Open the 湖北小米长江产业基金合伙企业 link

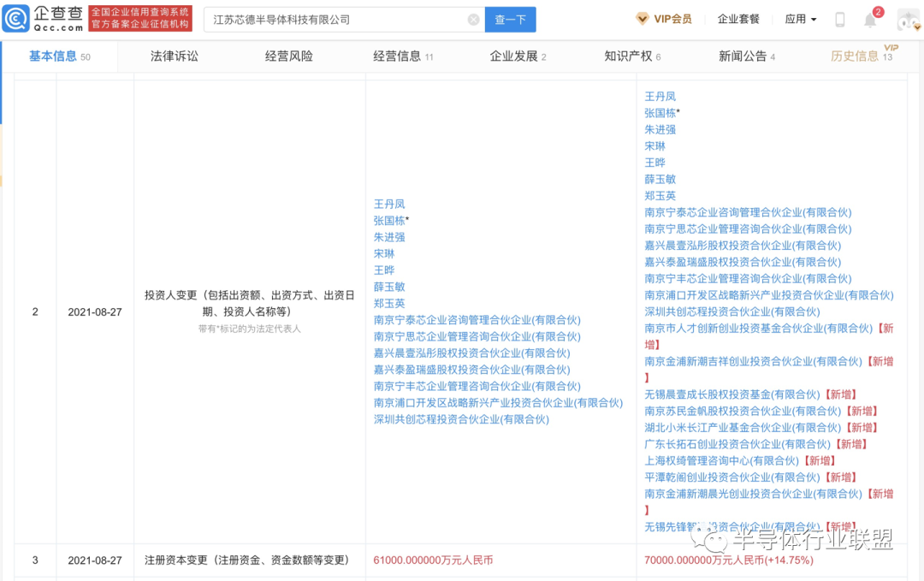743,428
